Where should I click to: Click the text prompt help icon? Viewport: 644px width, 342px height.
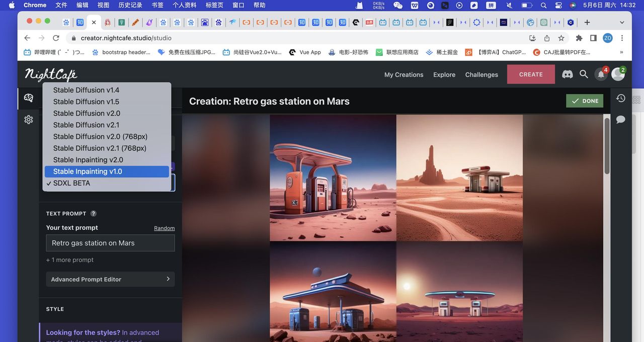pos(93,214)
